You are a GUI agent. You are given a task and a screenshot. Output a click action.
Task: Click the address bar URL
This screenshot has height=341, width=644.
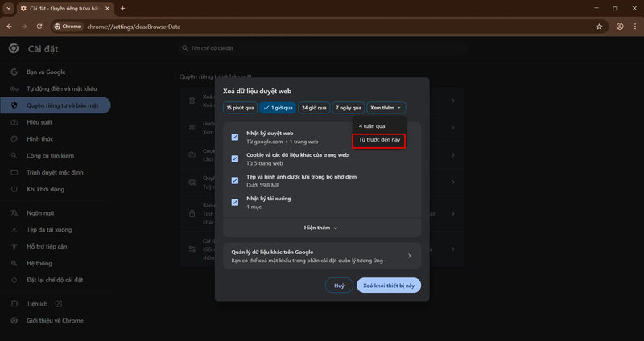134,27
